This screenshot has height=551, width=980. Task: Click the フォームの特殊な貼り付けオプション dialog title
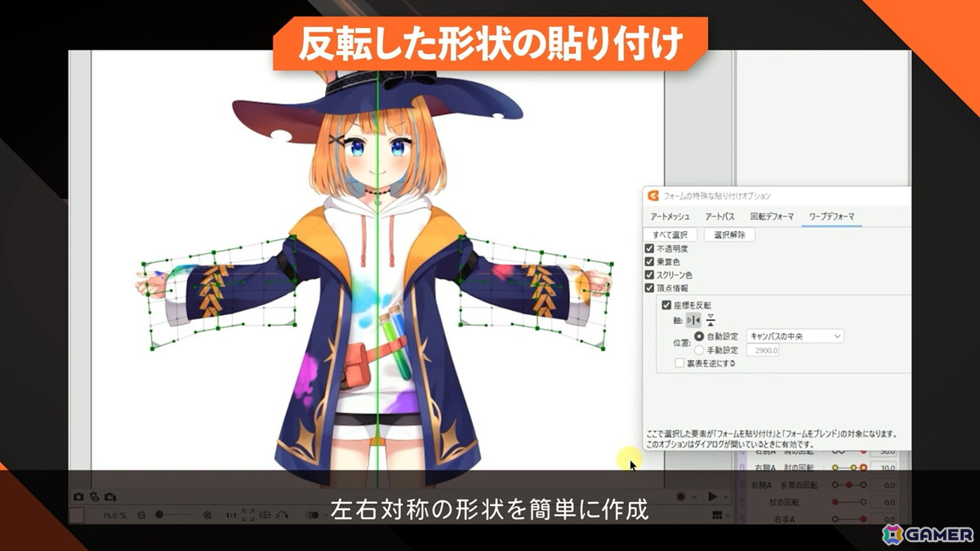tap(717, 196)
